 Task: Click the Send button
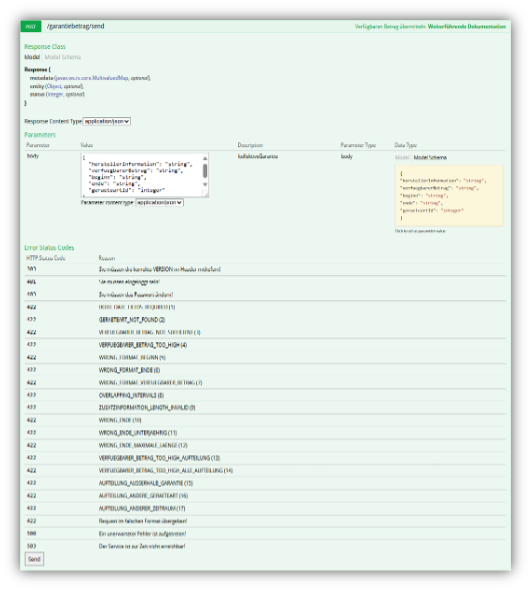pos(34,559)
